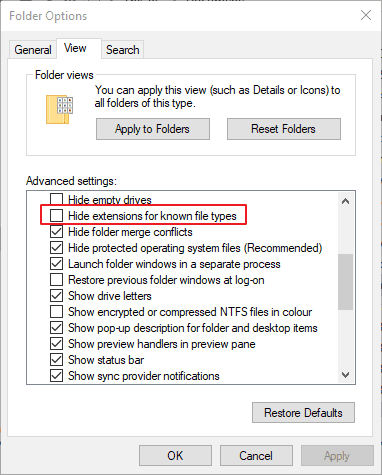Enable Hide extensions for known file types
Image resolution: width=382 pixels, height=475 pixels.
click(56, 215)
